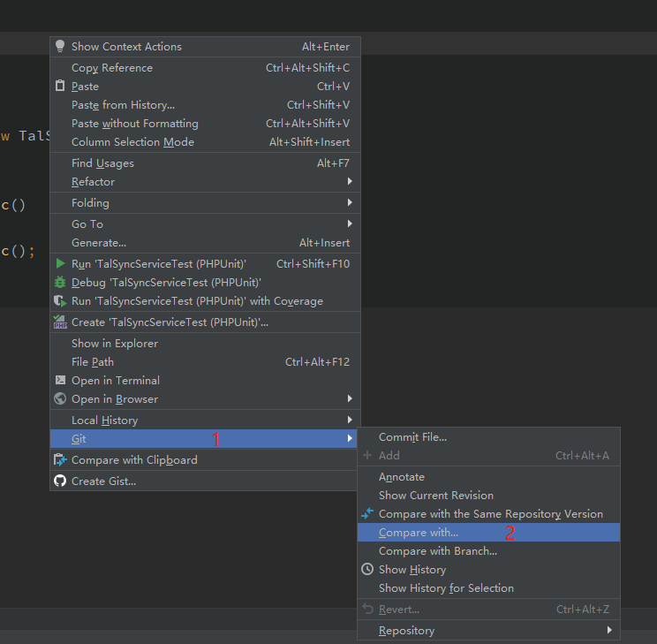Click the globe icon beside Open in Browser
The width and height of the screenshot is (657, 644).
pos(60,398)
